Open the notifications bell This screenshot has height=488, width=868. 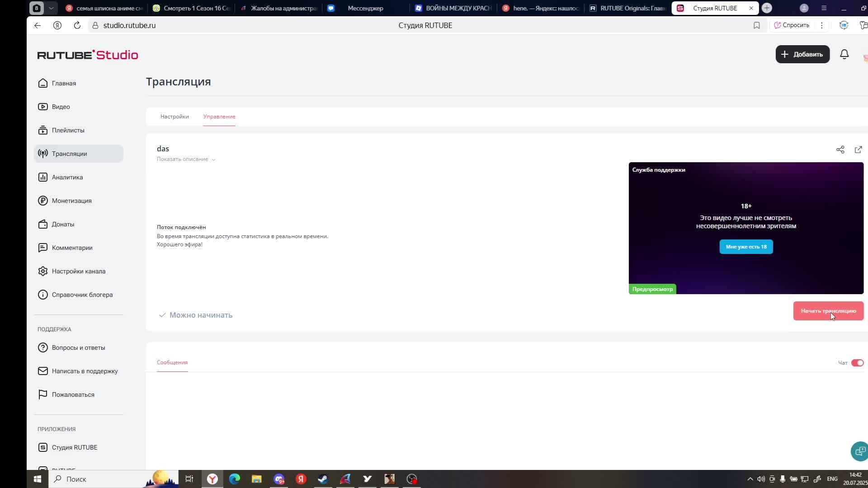point(844,54)
